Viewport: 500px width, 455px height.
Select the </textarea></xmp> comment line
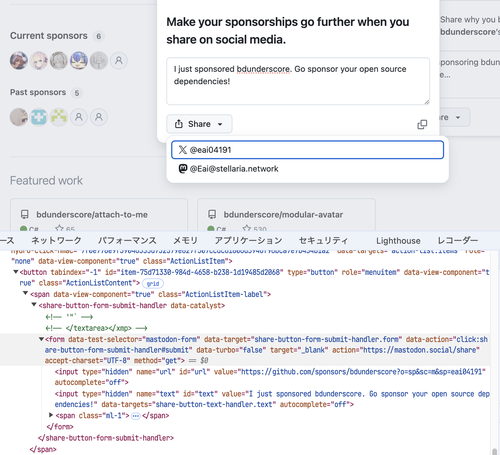pyautogui.click(x=97, y=328)
